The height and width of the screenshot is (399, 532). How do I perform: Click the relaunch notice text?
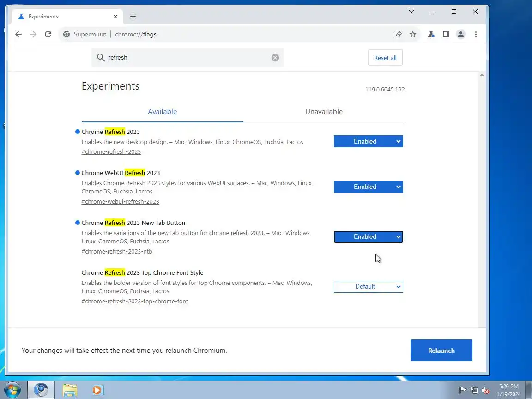point(124,351)
